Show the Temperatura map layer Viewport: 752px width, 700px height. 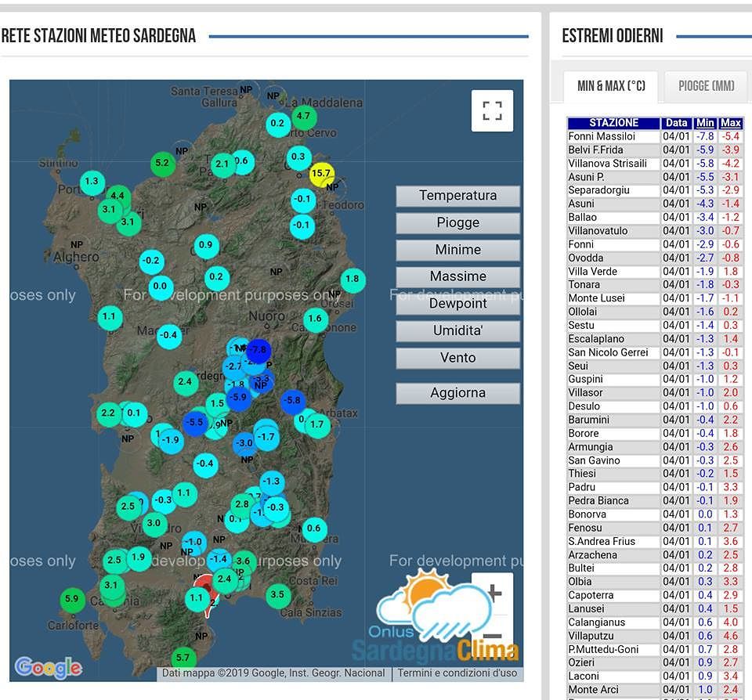457,196
